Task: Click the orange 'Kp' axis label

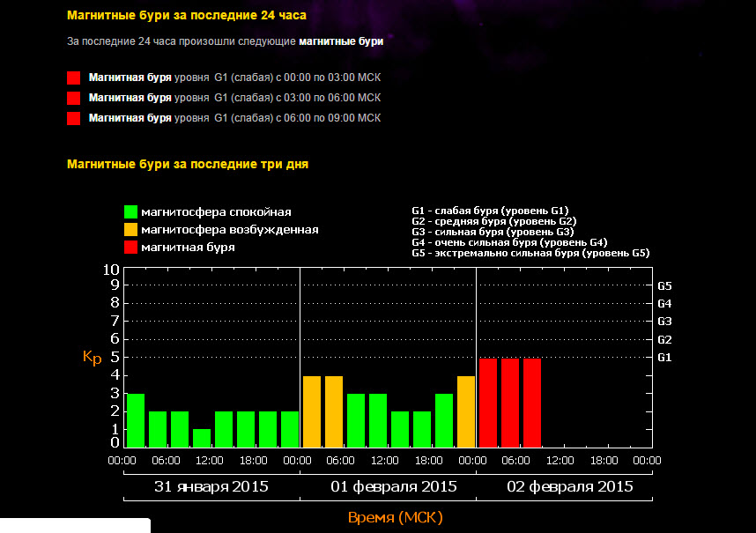Action: pos(92,357)
